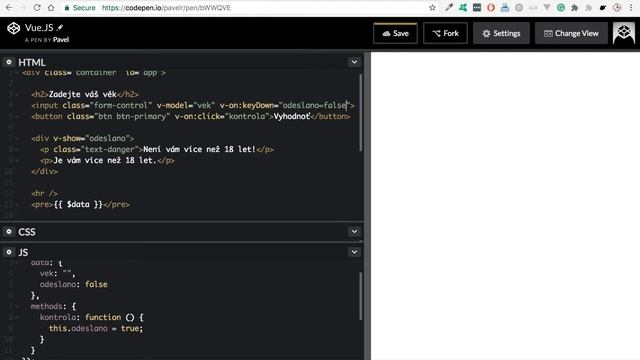
Task: Open pen Settings
Action: [501, 33]
